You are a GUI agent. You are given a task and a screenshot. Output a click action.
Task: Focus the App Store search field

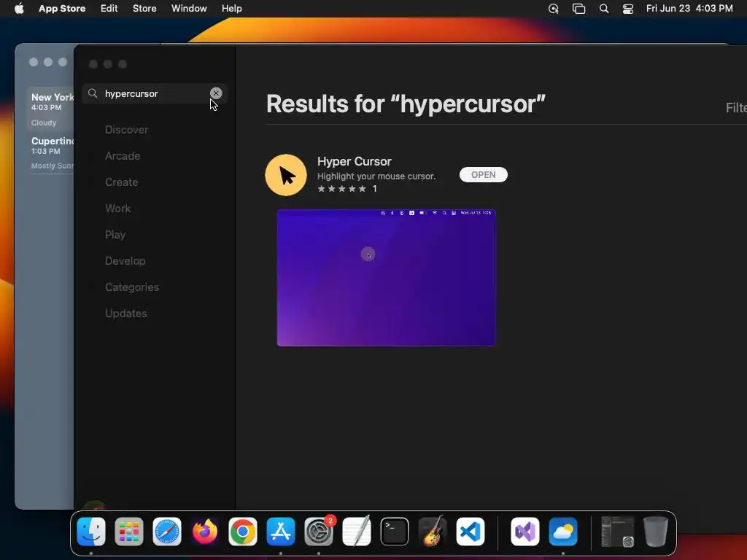pos(155,93)
